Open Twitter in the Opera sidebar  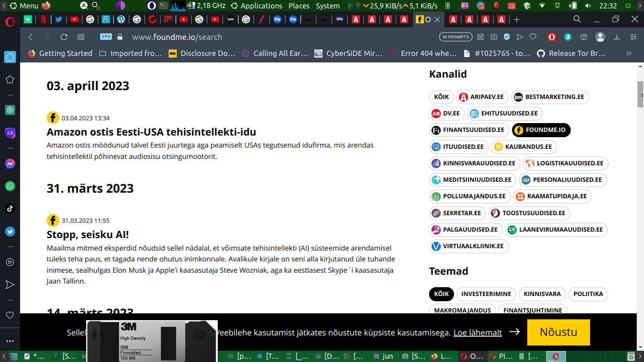[x=10, y=231]
